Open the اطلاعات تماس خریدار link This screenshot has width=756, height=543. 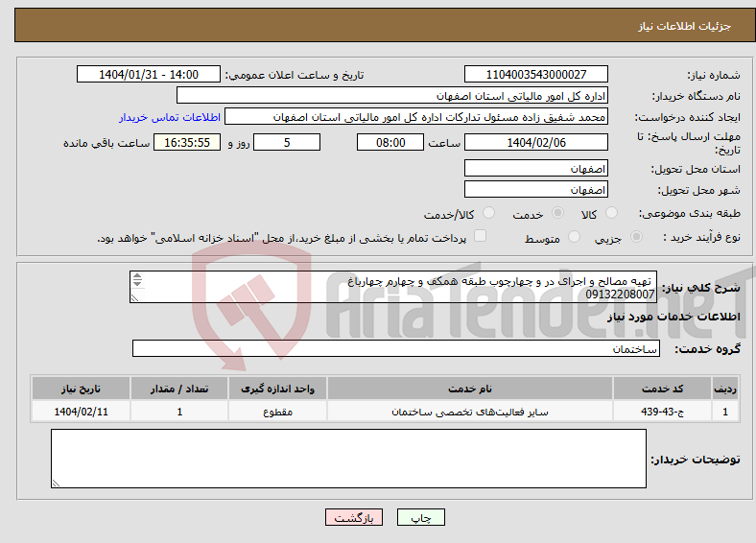[x=170, y=117]
